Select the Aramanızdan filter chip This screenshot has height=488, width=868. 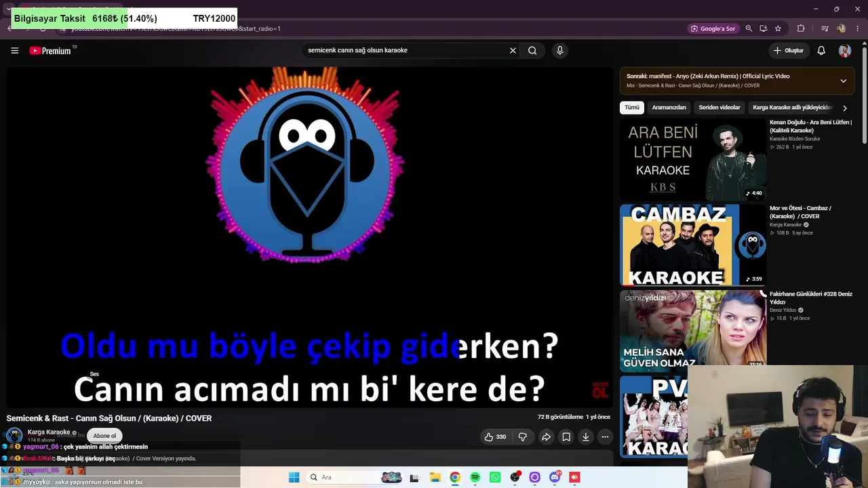[669, 108]
